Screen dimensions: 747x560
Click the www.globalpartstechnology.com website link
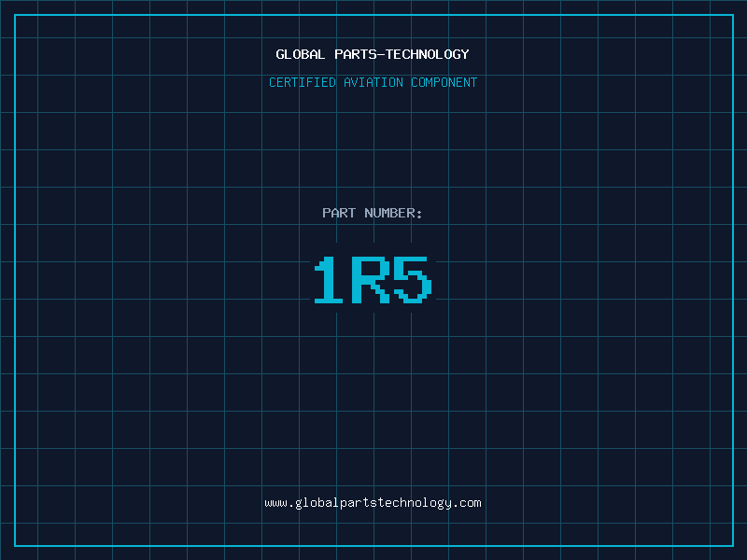[x=373, y=503]
